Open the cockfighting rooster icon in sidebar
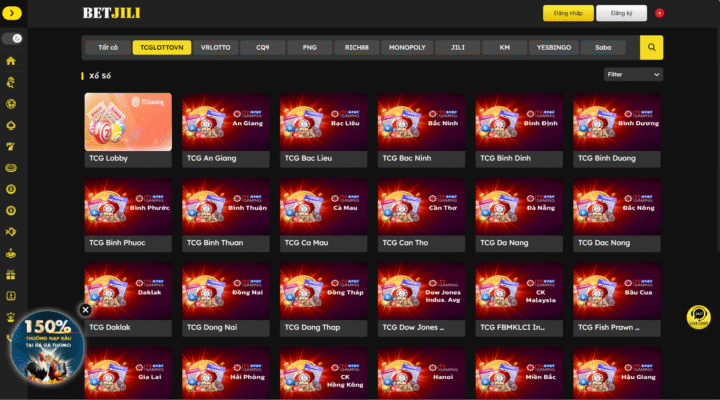Screen dimensions: 720x400 pos(11,82)
